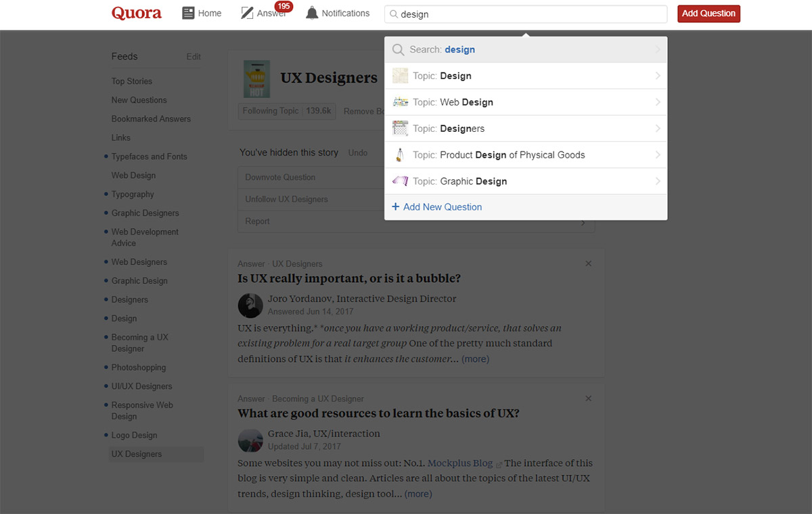Click the Answer pencil icon
Image resolution: width=812 pixels, height=514 pixels.
point(247,13)
